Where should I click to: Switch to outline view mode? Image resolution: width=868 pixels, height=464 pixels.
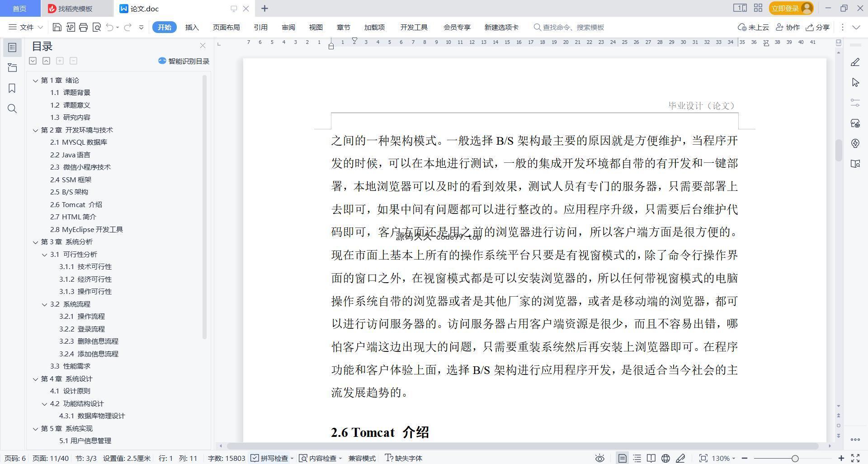[637, 458]
